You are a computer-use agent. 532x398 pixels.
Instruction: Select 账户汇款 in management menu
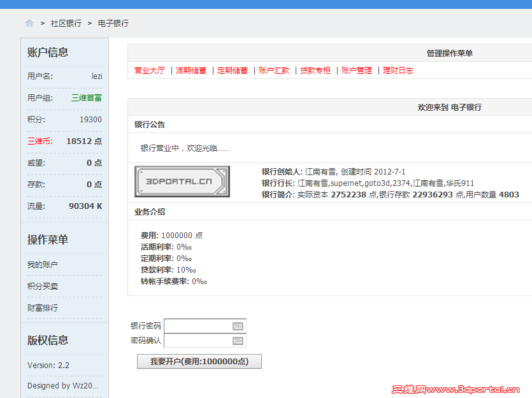tap(274, 70)
